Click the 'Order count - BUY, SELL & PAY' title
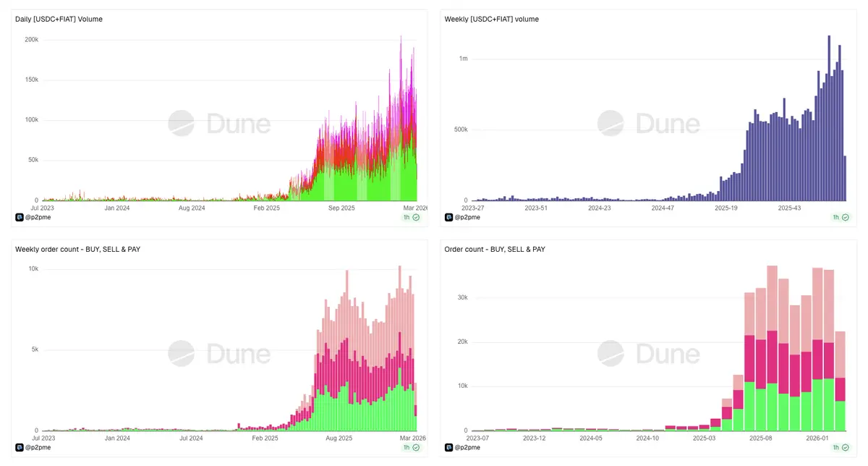The width and height of the screenshot is (868, 466). [x=495, y=249]
